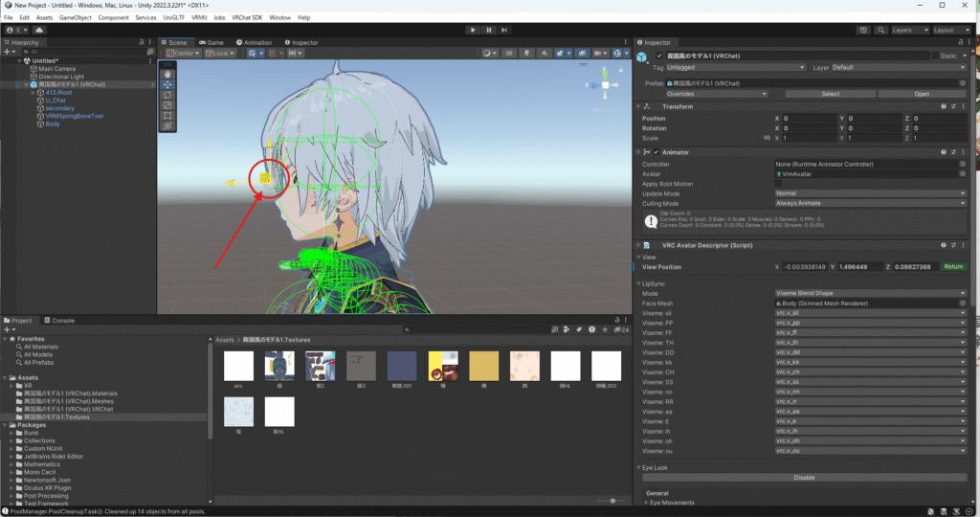Expand 412.!Root in Hierarchy
Viewport: 980px width, 517px height.
[33, 93]
